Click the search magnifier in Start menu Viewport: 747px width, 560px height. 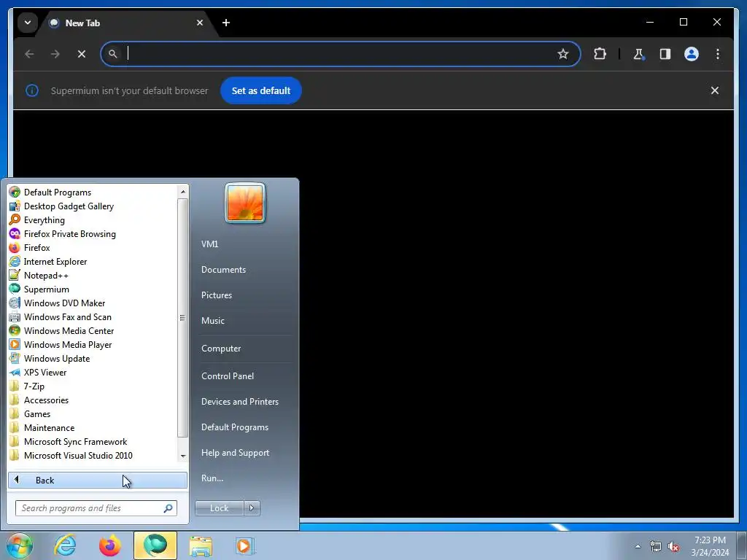pos(169,508)
